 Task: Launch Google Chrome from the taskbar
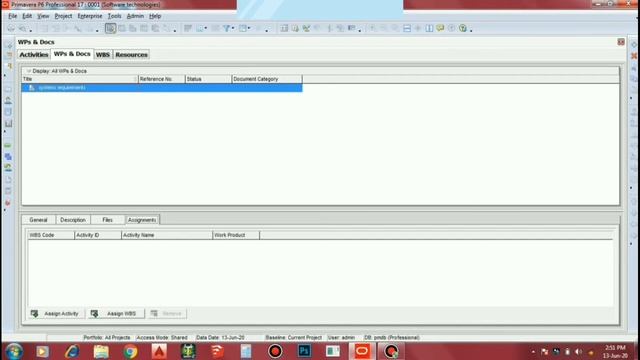coord(130,351)
